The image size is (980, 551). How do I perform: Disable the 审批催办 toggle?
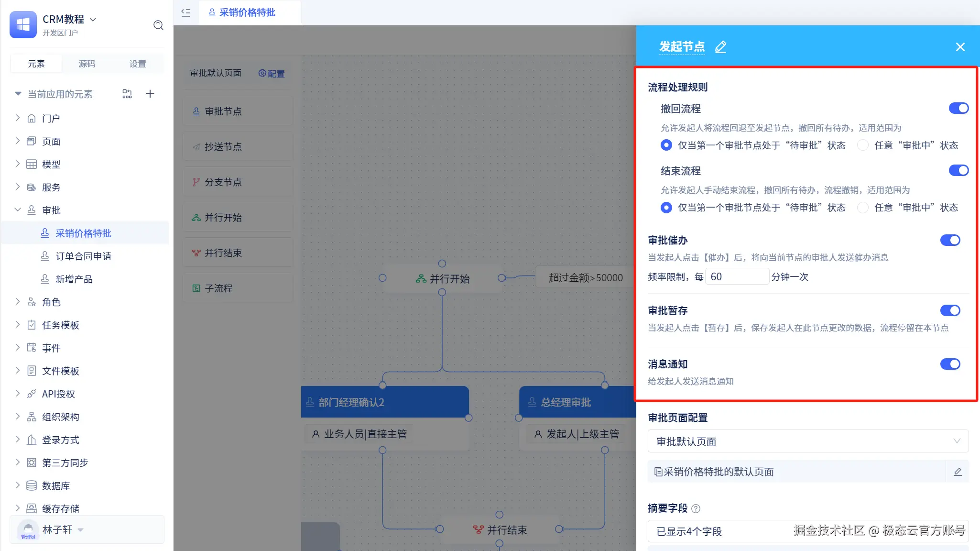coord(949,240)
